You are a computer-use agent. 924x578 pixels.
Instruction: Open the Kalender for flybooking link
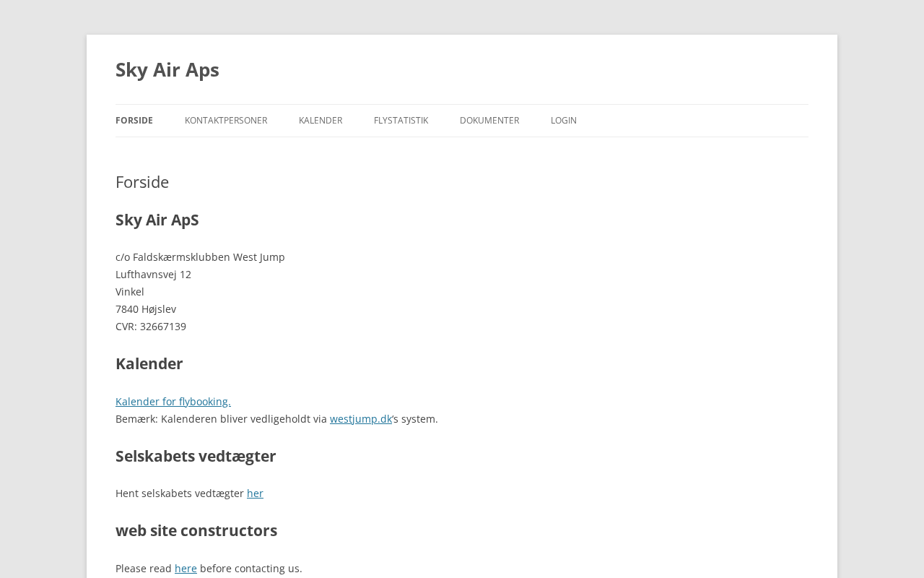[173, 402]
